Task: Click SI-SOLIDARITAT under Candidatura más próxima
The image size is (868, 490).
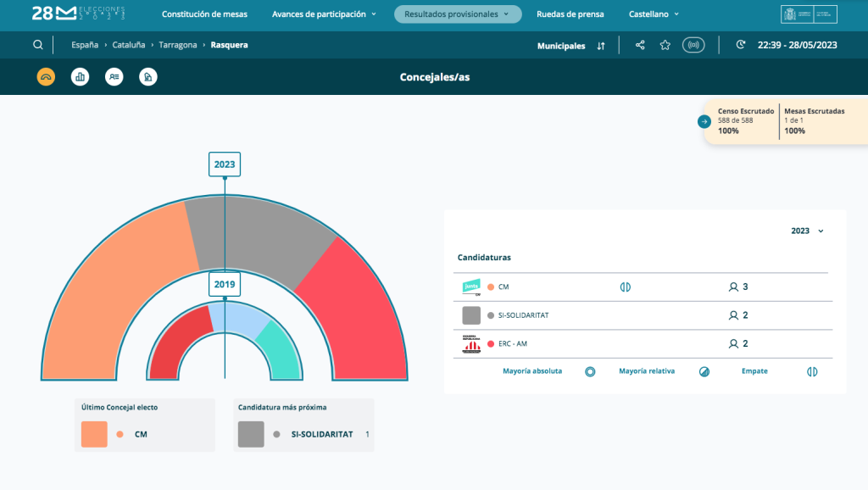Action: 321,435
